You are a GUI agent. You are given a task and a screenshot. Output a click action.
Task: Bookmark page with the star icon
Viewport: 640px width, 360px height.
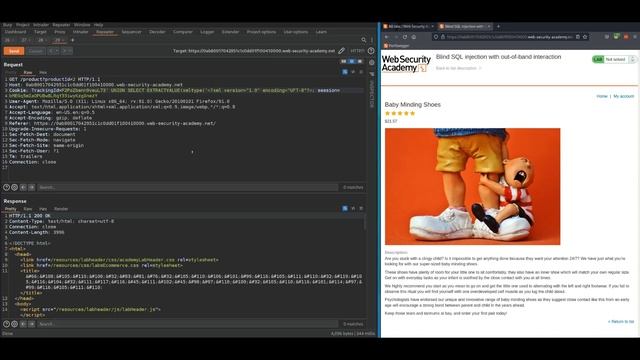585,37
